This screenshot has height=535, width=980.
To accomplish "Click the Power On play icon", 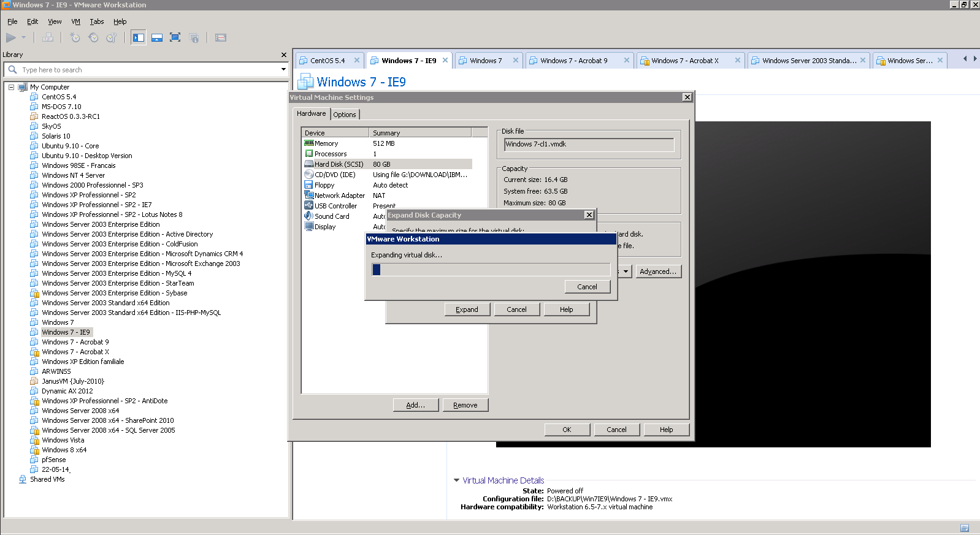I will tap(11, 38).
